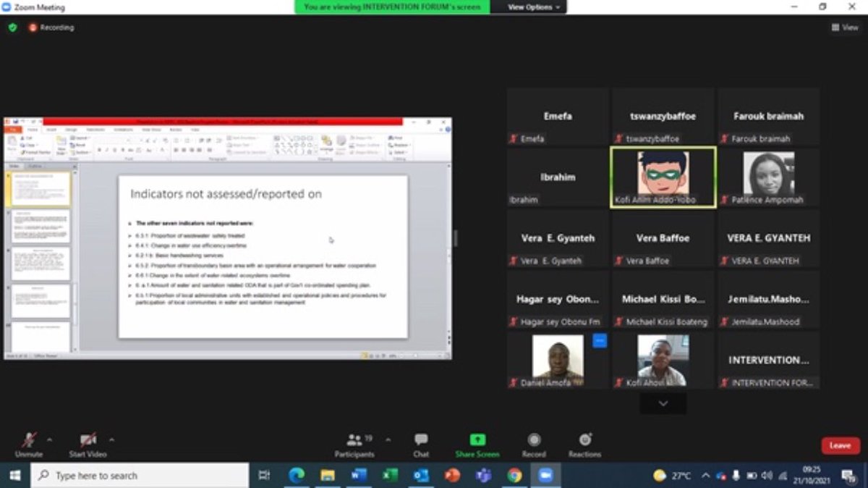Select Hagar sey Obonu's participant tile
Image resolution: width=868 pixels, height=488 pixels.
[x=558, y=299]
